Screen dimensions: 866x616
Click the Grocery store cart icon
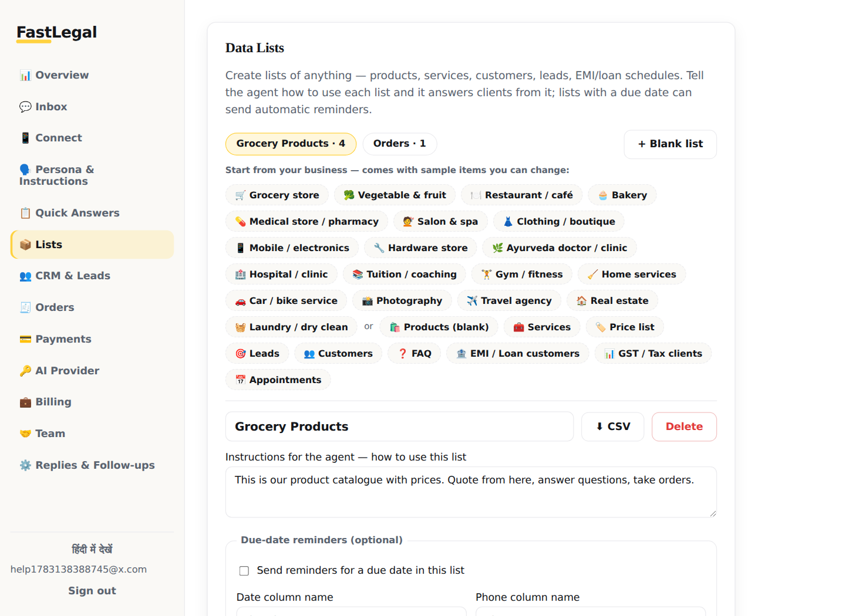click(240, 195)
